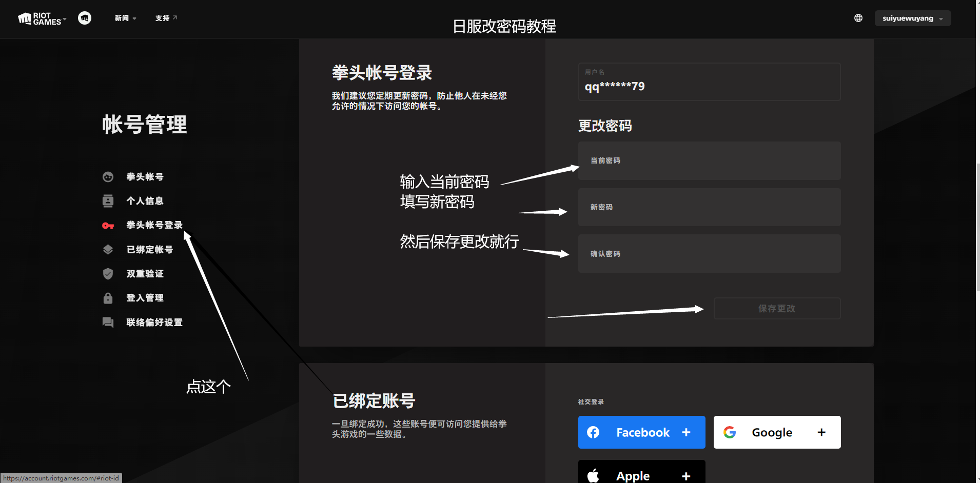Click the Riot Games logo
The image size is (980, 483).
click(x=40, y=19)
